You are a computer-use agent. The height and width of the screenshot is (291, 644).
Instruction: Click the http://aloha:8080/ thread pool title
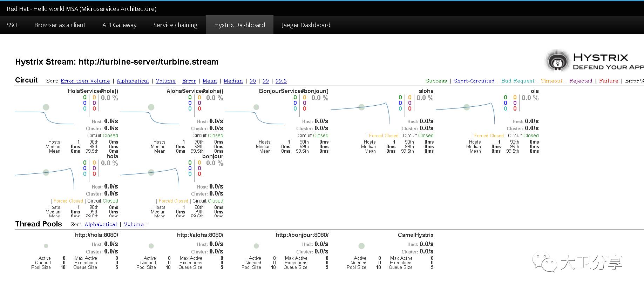pyautogui.click(x=200, y=235)
